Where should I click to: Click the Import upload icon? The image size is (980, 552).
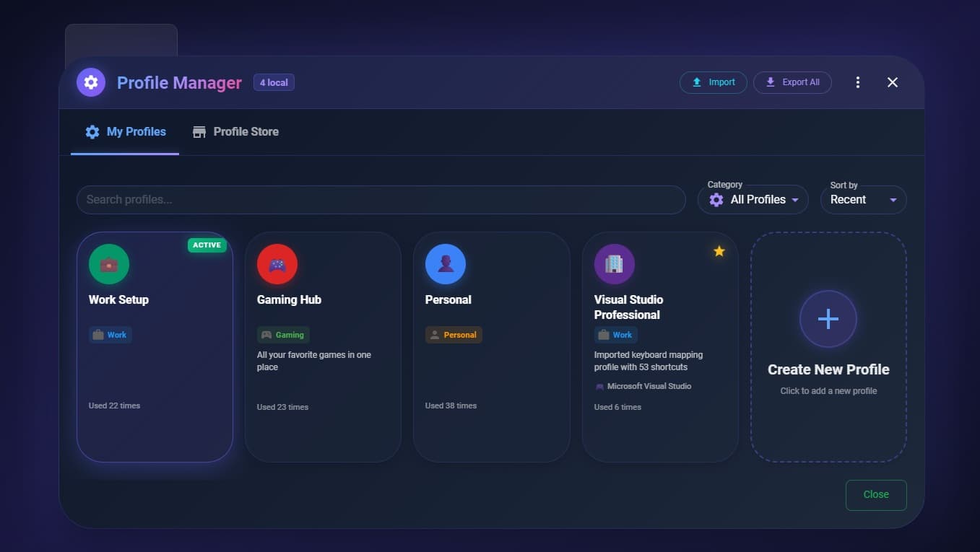click(x=696, y=82)
